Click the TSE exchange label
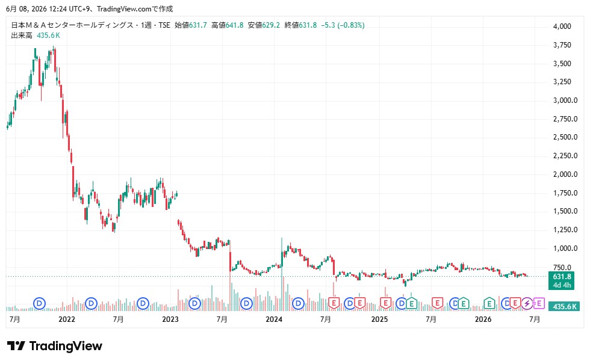This screenshot has width=590, height=364. click(164, 25)
